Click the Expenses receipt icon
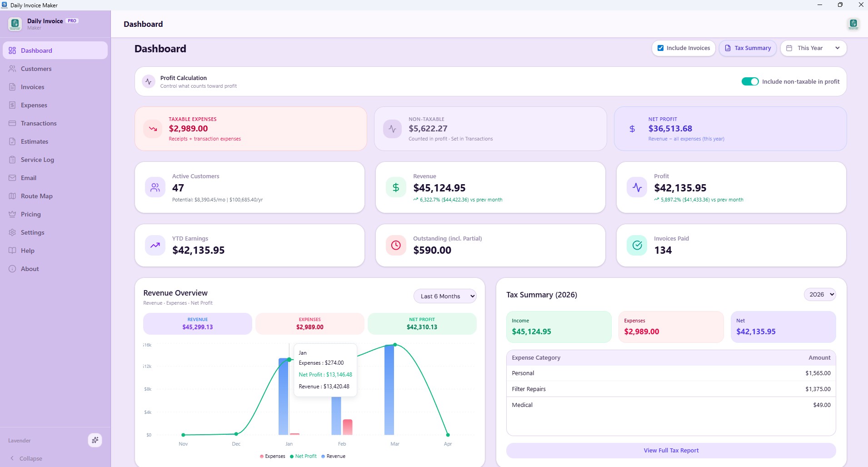The height and width of the screenshot is (467, 868). (12, 105)
